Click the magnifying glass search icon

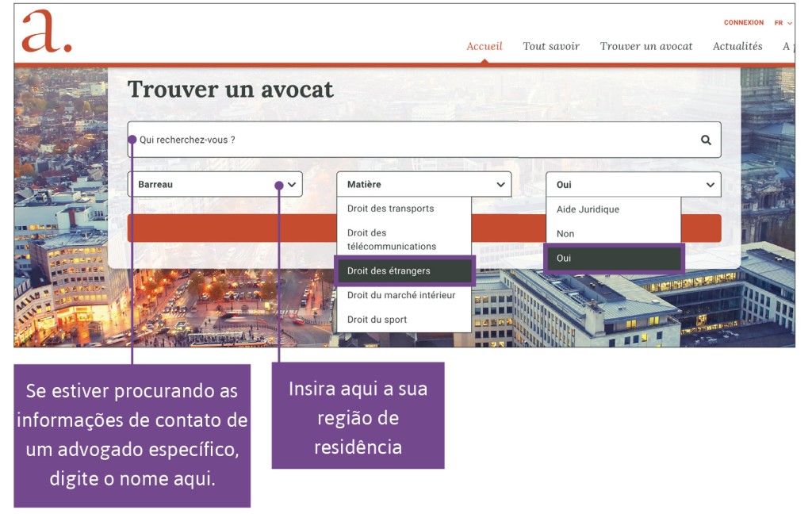point(705,139)
